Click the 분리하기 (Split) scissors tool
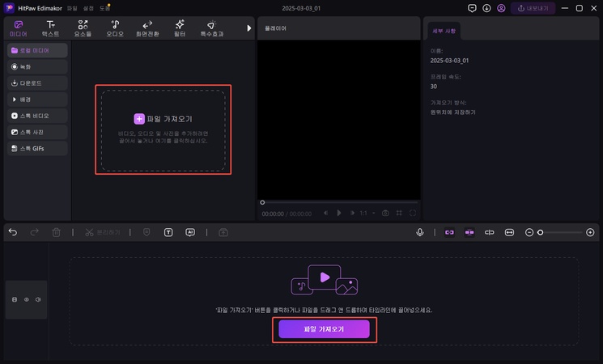Viewport: 603px width, 364px height. 103,232
